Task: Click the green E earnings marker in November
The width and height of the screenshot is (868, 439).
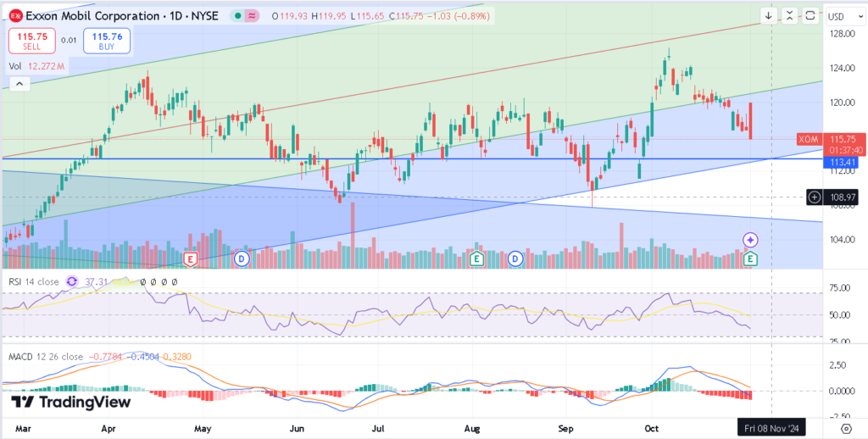Action: 751,258
